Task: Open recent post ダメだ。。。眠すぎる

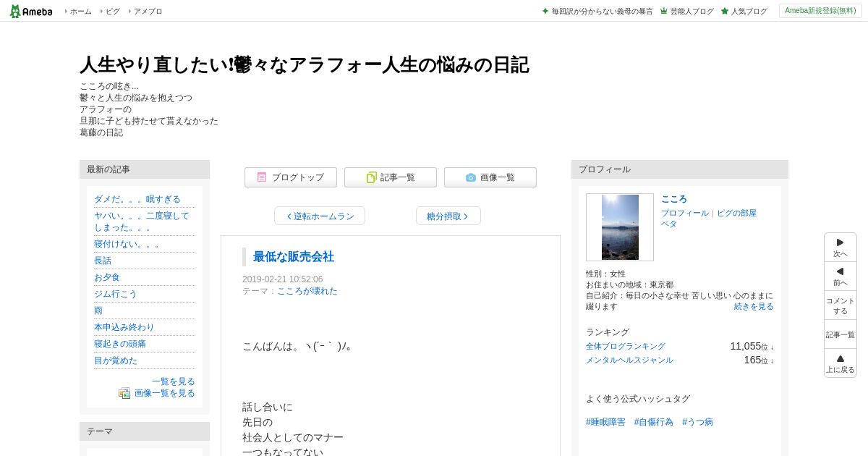Action: tap(137, 199)
